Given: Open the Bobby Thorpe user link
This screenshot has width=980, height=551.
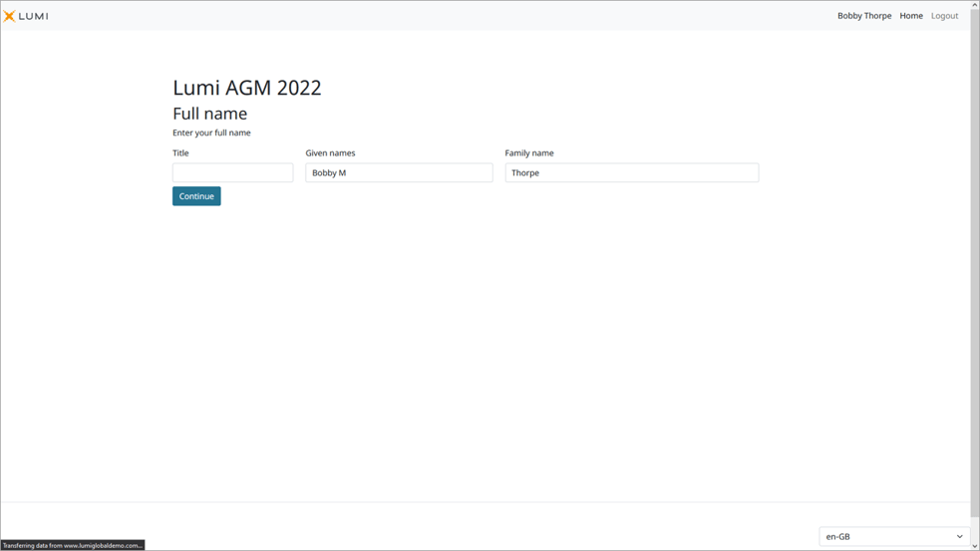Looking at the screenshot, I should click(x=863, y=16).
